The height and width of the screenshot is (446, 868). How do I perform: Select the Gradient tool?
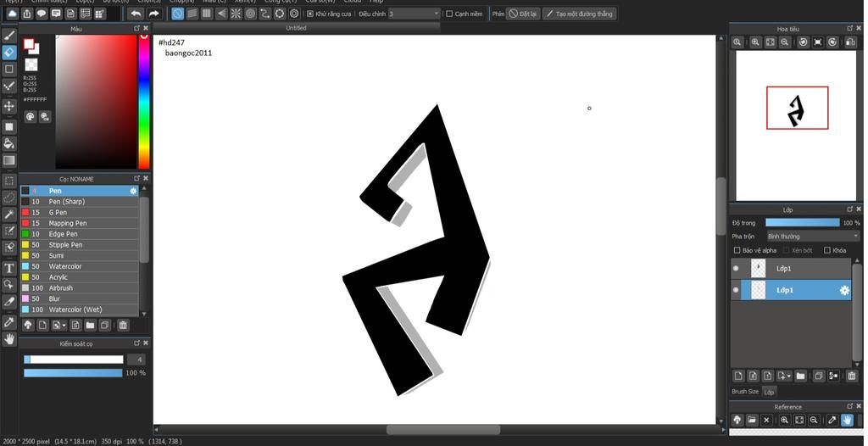coord(9,160)
